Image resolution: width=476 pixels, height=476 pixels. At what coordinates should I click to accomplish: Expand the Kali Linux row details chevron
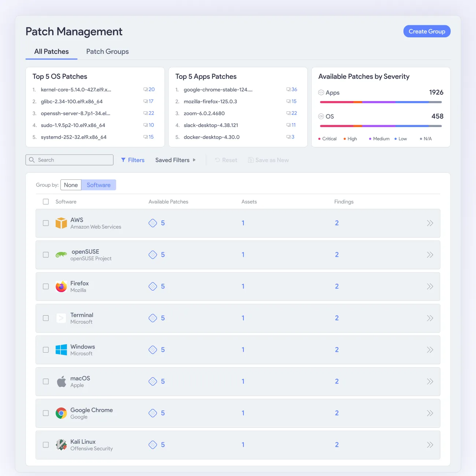[430, 445]
